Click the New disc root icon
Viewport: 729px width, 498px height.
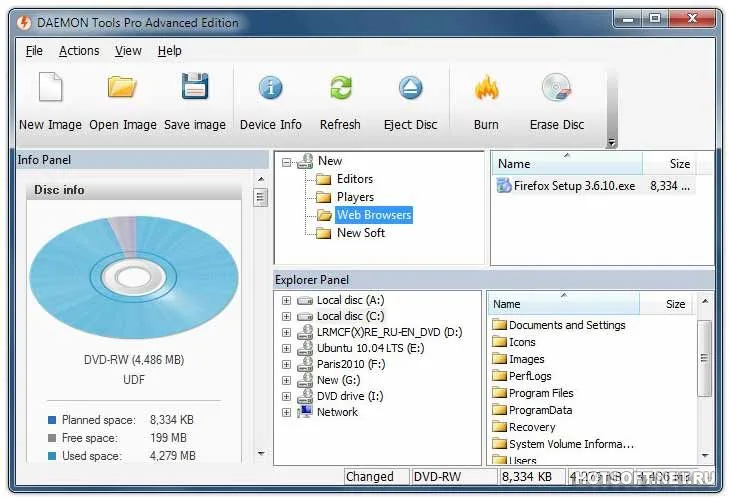305,161
